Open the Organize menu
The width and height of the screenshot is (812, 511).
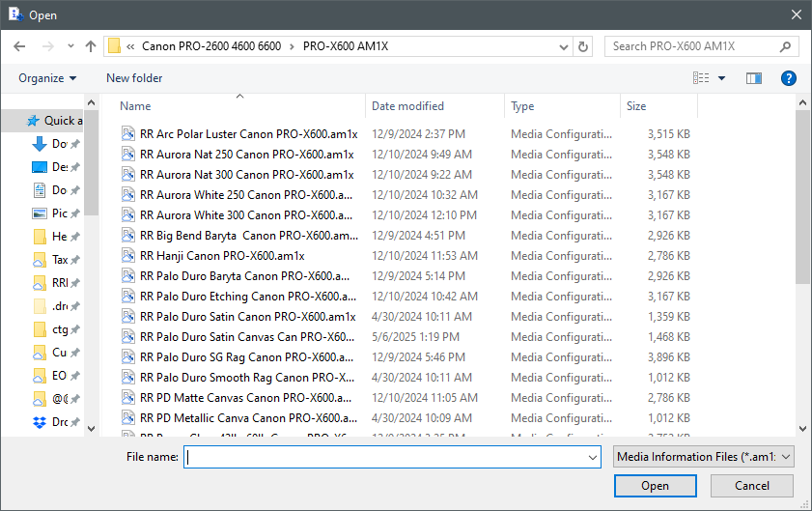[46, 78]
